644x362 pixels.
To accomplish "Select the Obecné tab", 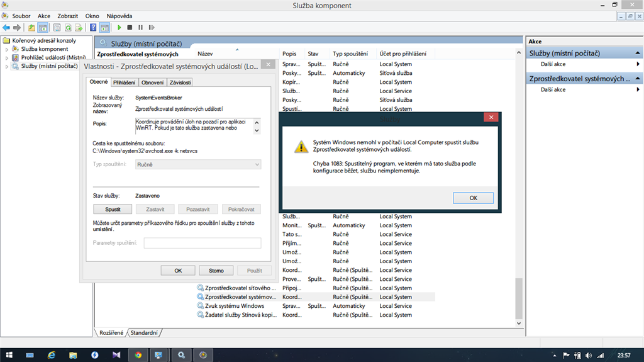I will click(x=99, y=82).
